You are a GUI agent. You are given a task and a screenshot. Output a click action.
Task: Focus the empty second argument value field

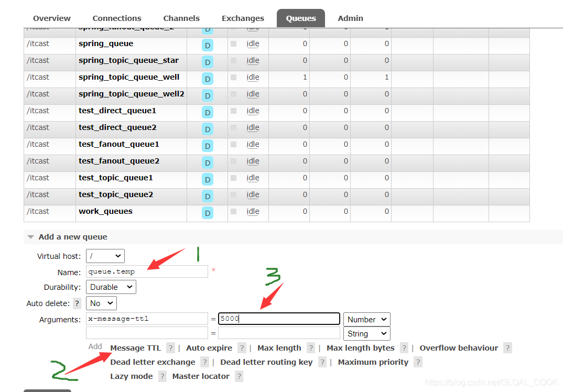pyautogui.click(x=279, y=333)
